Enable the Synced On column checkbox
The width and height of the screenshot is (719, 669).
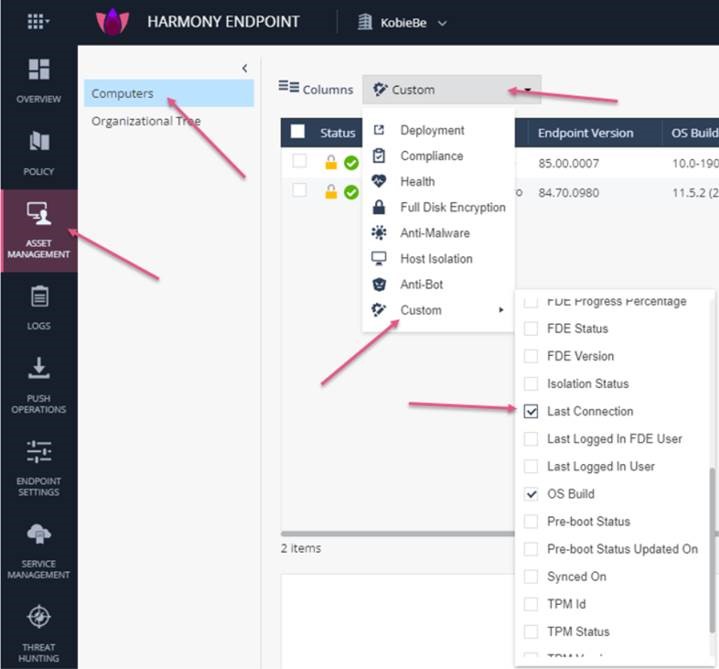point(531,576)
